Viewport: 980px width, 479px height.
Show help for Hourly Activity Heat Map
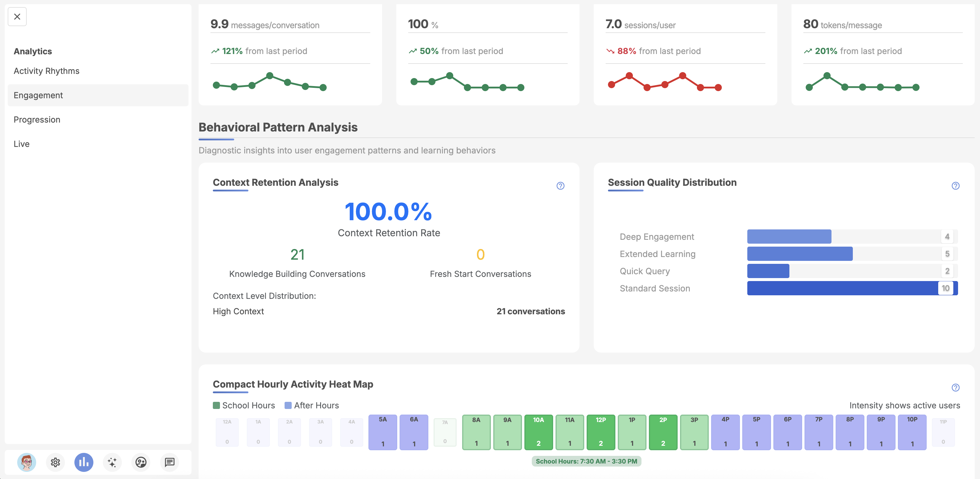[x=955, y=388]
